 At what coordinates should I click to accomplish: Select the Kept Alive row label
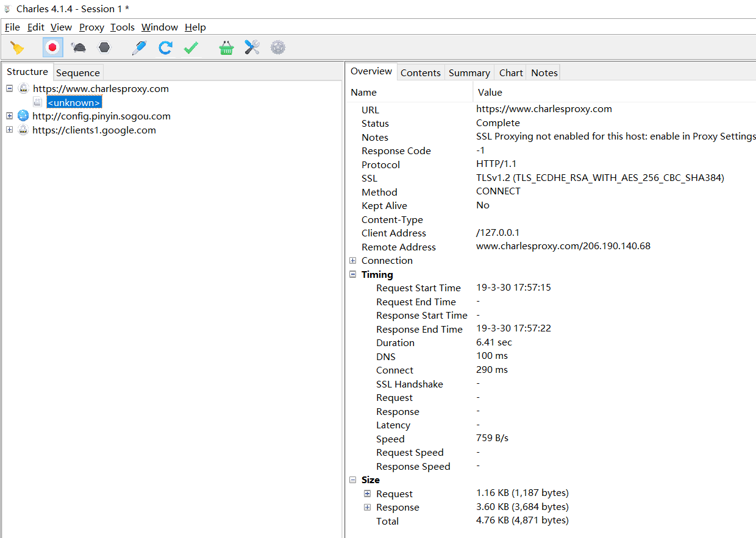click(384, 205)
